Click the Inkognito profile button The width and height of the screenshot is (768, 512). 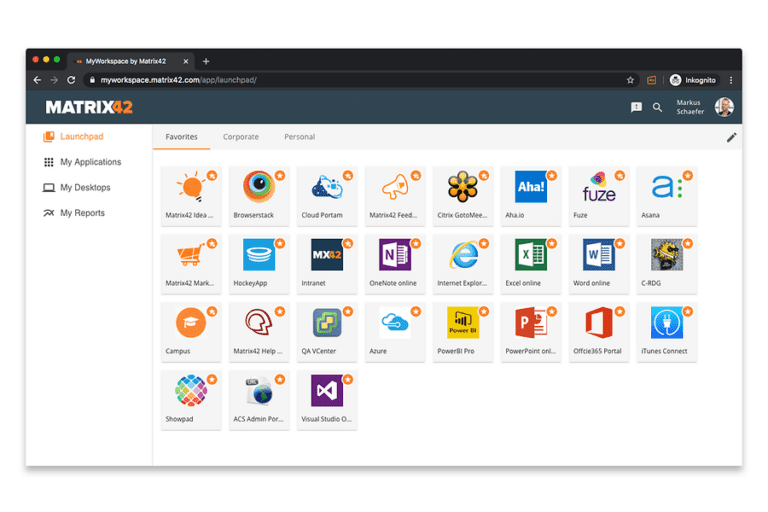[x=693, y=80]
